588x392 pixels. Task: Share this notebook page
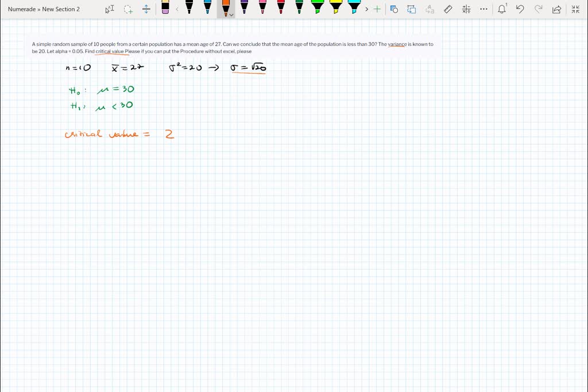click(x=557, y=9)
